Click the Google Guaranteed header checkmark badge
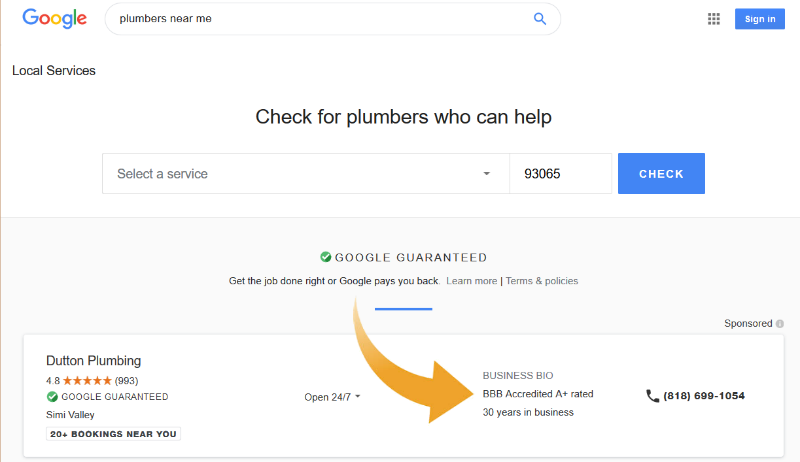This screenshot has height=462, width=800. tap(326, 257)
